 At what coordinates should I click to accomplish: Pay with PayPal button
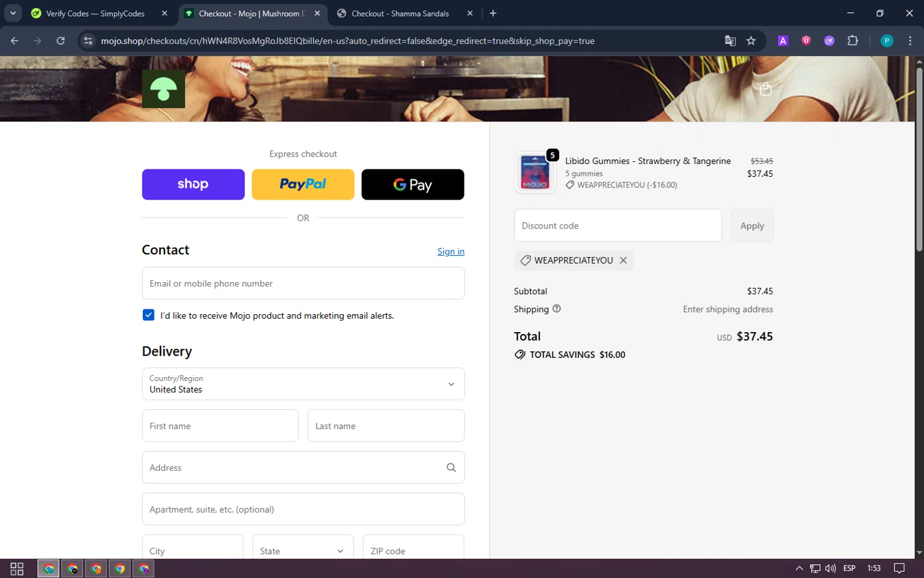303,184
